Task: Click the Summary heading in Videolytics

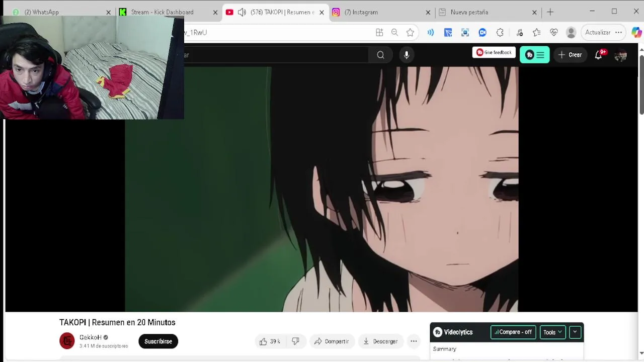Action: 445,349
